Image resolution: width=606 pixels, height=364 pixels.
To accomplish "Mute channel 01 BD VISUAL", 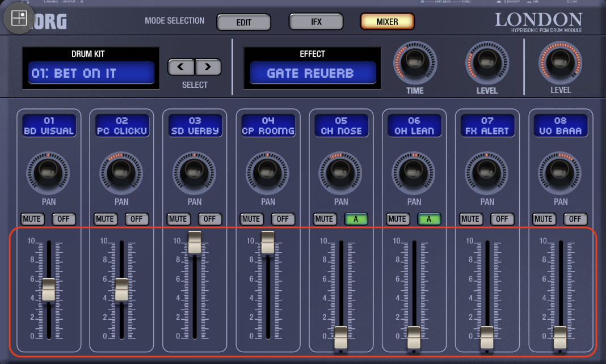I will click(x=32, y=219).
